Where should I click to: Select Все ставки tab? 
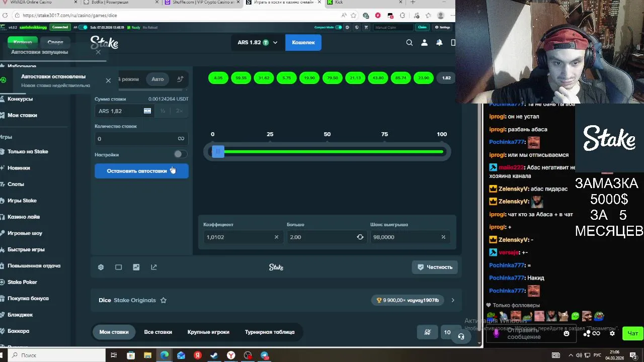pyautogui.click(x=158, y=332)
